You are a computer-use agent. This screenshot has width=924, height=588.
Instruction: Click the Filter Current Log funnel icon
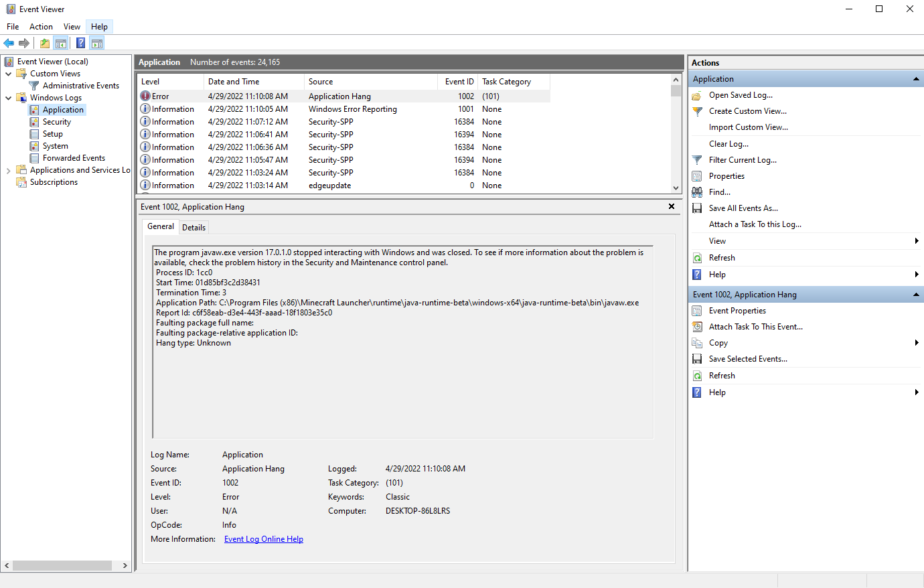[x=697, y=160]
